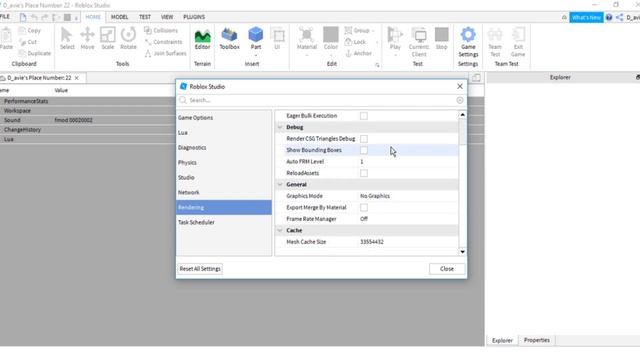Click the Close button in dialog
The image size is (640, 360).
point(447,269)
